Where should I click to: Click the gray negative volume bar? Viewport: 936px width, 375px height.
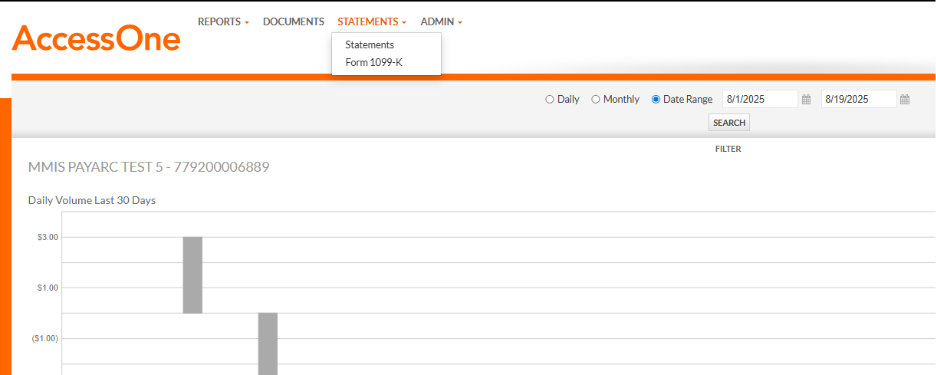pyautogui.click(x=267, y=344)
